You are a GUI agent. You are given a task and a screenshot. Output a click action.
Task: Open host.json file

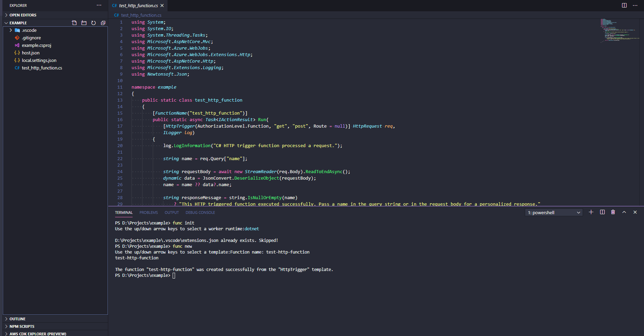click(x=30, y=53)
